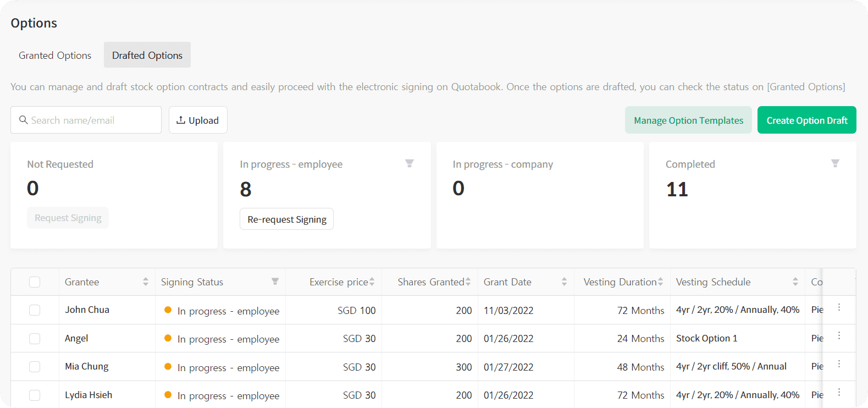This screenshot has width=868, height=408.
Task: Click 300 shares granted cell
Action: 464,367
